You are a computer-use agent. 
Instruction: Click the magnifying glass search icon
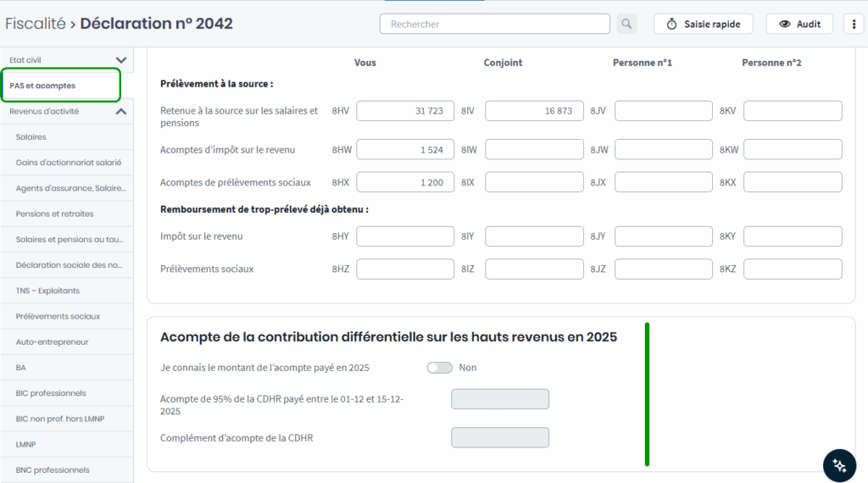[x=626, y=24]
